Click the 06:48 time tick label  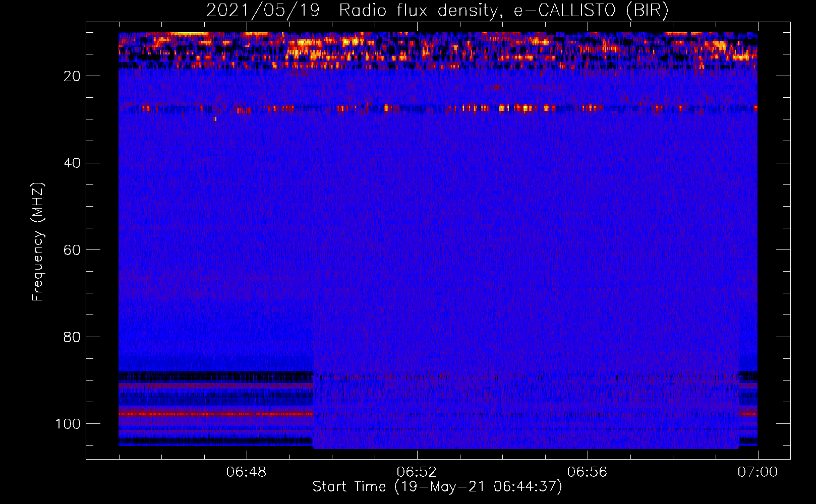coord(247,472)
